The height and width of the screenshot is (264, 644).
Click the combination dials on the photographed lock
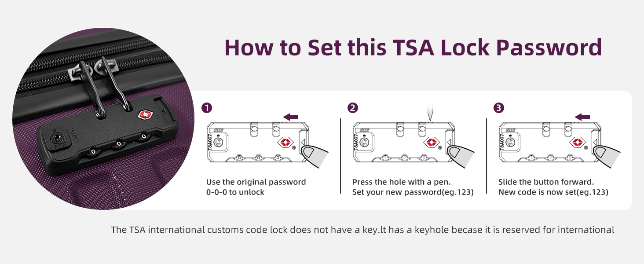118,144
